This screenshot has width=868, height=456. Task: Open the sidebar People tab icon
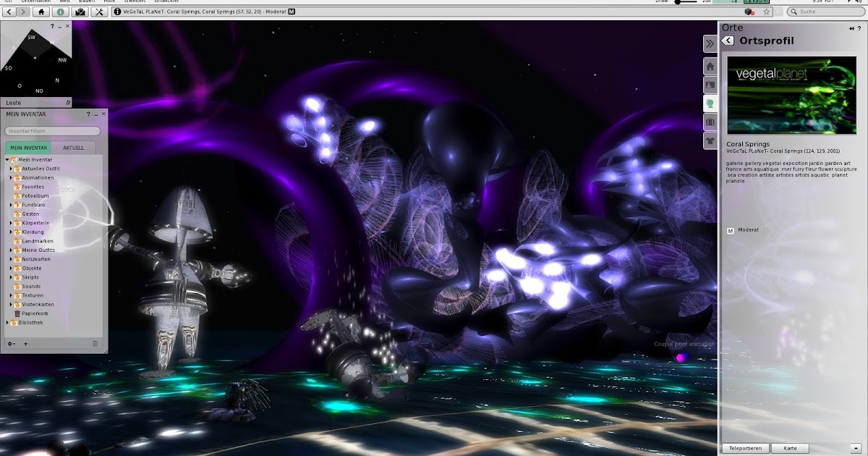point(710,85)
